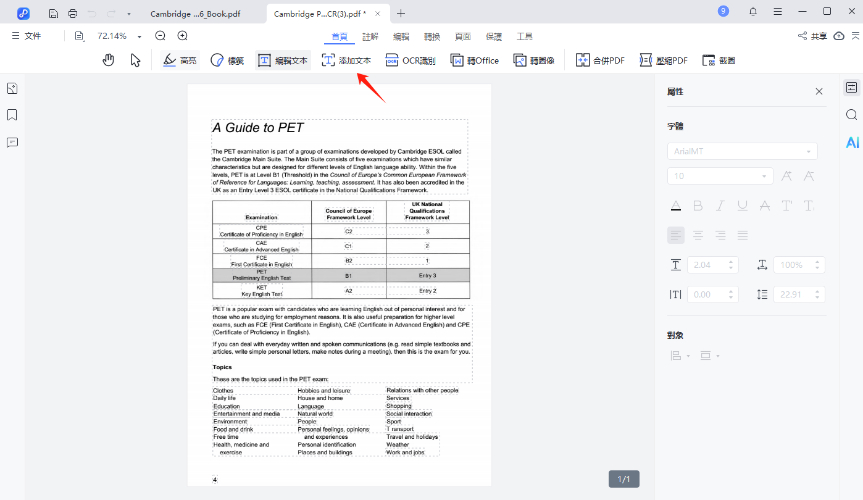Screen dimensions: 863x500
Task: Open the comments sidebar panel
Action: click(12, 143)
